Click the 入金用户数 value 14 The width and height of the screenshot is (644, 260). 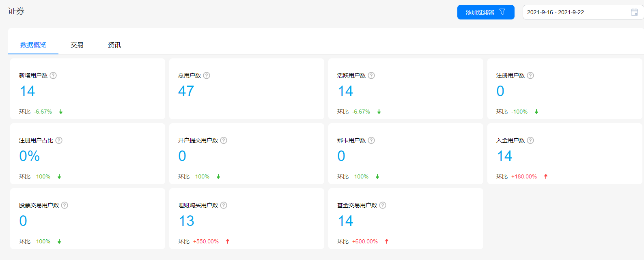pos(504,156)
